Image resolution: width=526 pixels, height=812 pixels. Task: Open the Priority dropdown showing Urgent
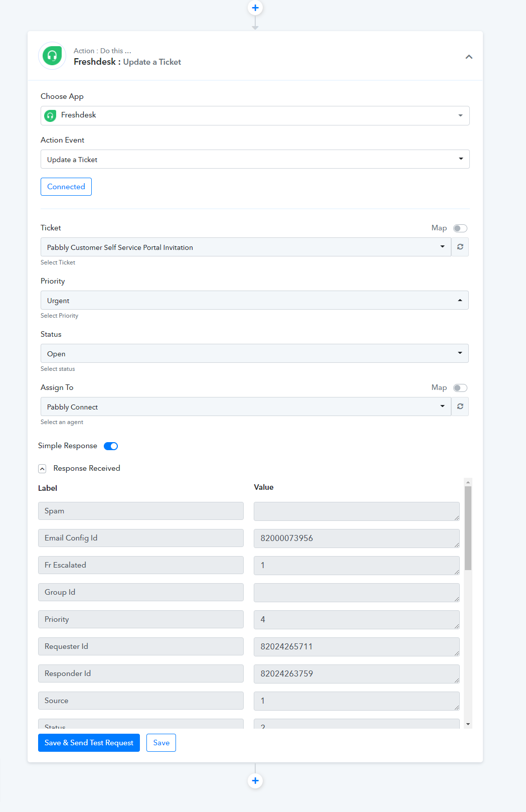pos(254,300)
